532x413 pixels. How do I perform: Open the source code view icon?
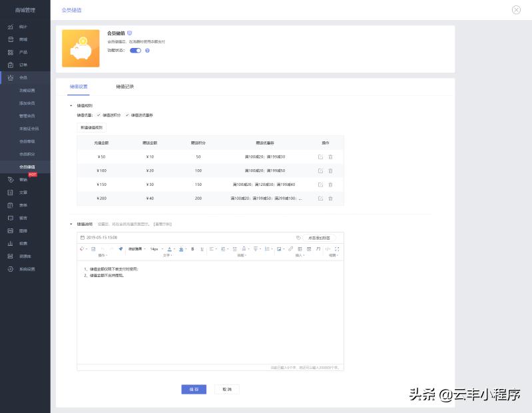point(328,249)
